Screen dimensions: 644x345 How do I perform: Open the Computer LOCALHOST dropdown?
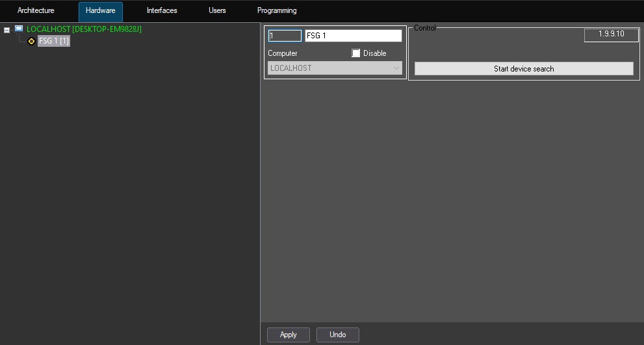(335, 68)
